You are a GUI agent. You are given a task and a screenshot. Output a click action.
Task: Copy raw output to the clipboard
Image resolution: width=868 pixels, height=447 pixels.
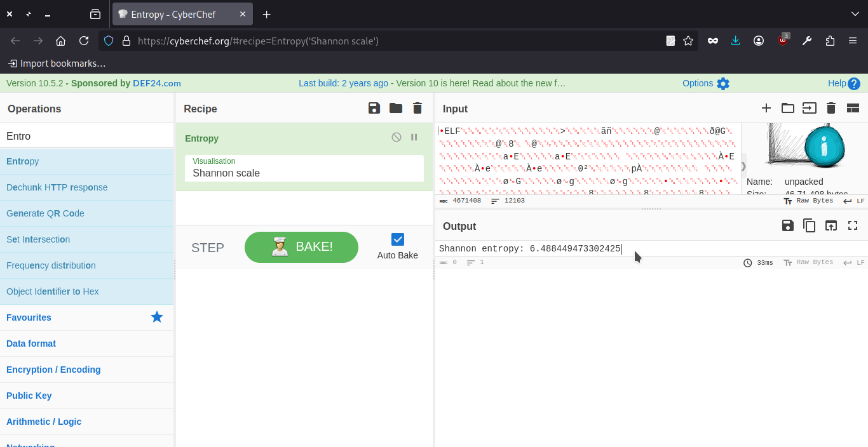[x=809, y=226]
